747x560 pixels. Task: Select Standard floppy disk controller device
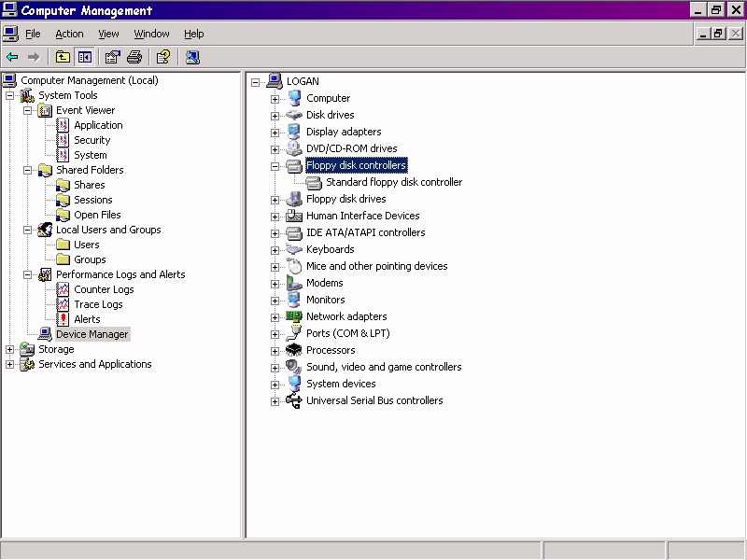click(394, 182)
